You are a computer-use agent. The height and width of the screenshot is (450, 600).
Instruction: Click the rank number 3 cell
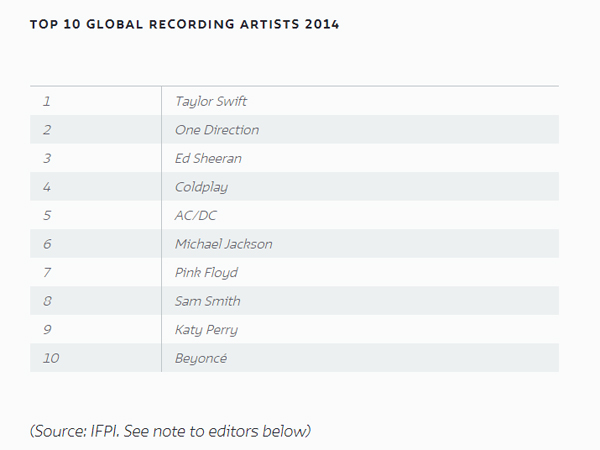[47, 158]
